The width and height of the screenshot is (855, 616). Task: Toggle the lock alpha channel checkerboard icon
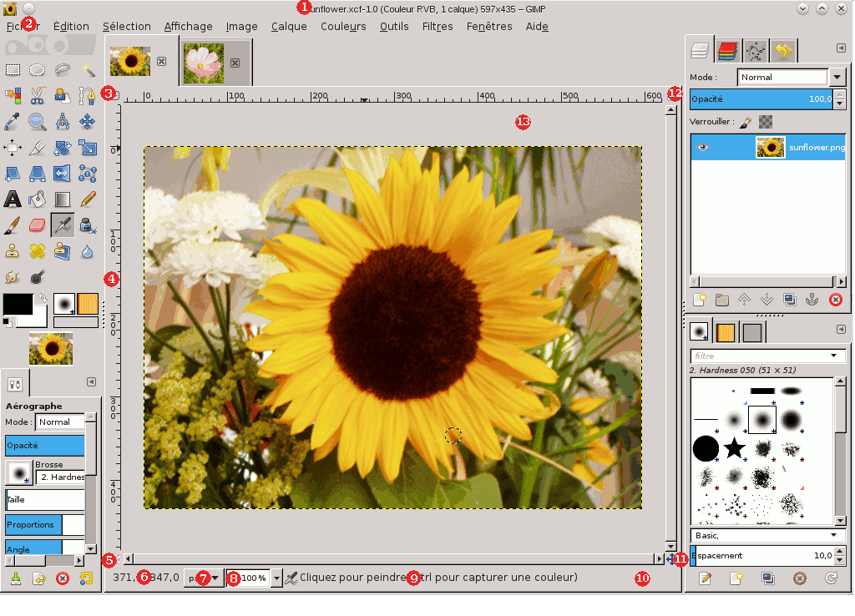(766, 122)
